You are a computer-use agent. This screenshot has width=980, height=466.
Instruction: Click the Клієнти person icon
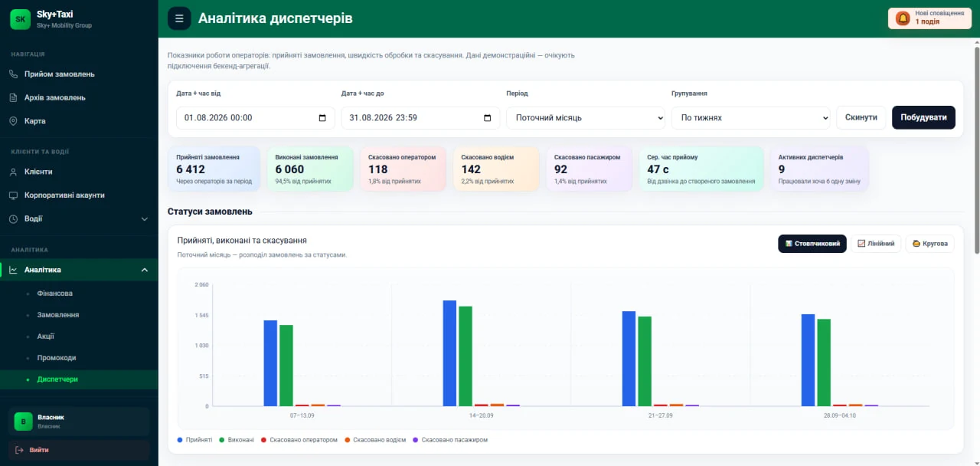[13, 172]
